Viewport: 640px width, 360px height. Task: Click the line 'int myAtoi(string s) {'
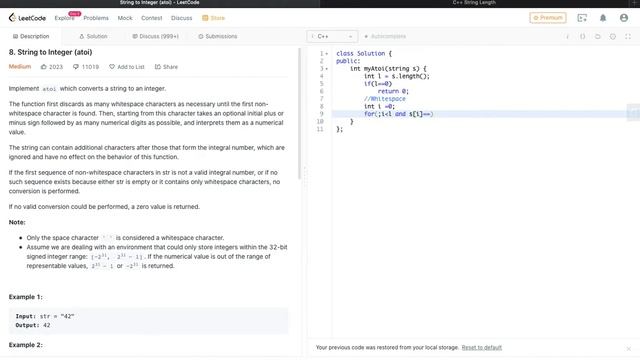coord(388,69)
